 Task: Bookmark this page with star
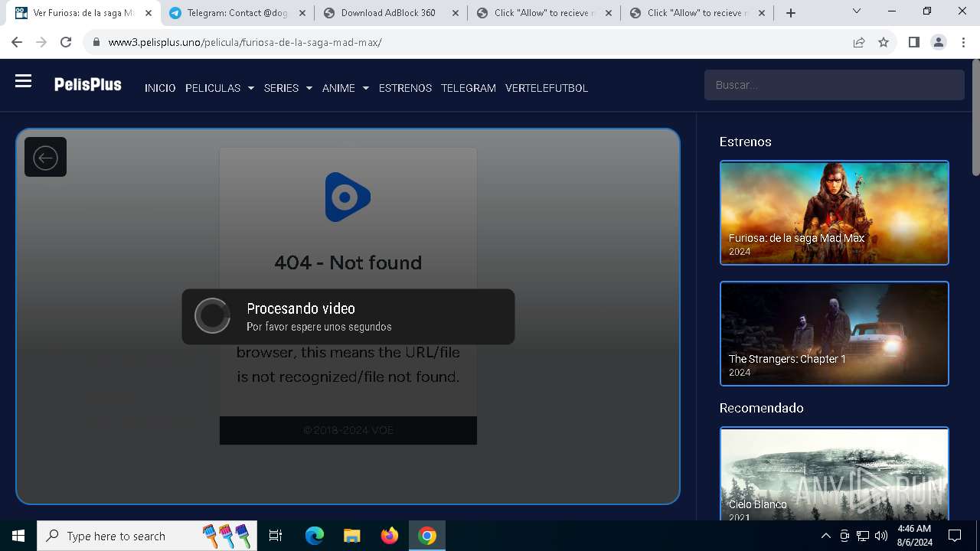[x=884, y=43]
